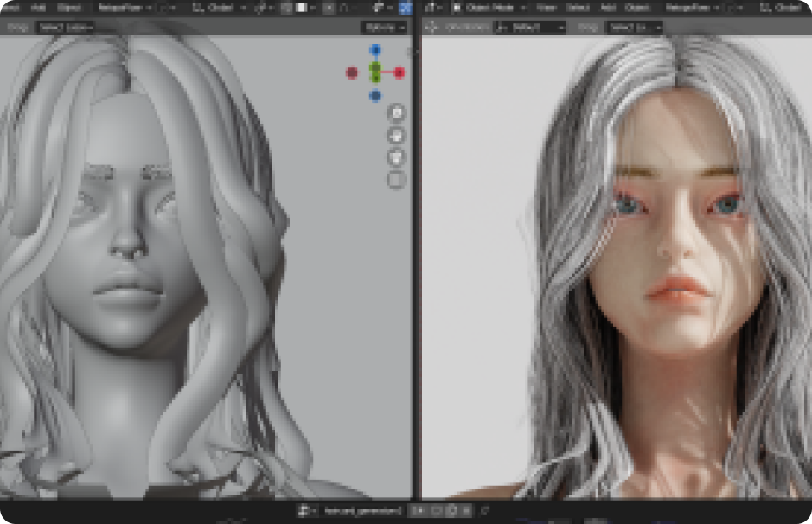Click the bottom blue negative Z gizmo ball

[375, 96]
